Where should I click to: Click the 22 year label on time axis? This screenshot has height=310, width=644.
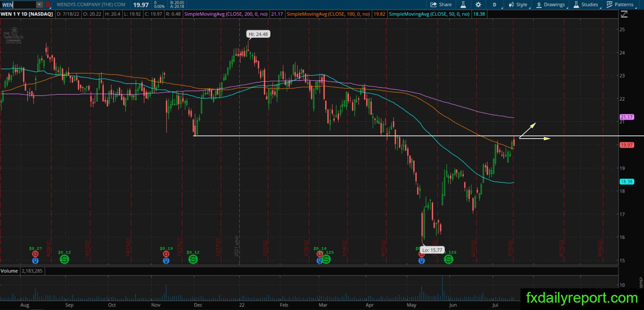[x=242, y=305]
